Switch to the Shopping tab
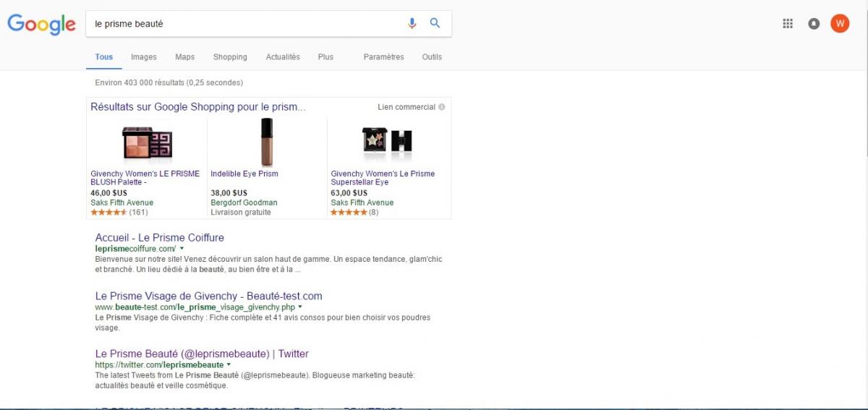 tap(230, 57)
